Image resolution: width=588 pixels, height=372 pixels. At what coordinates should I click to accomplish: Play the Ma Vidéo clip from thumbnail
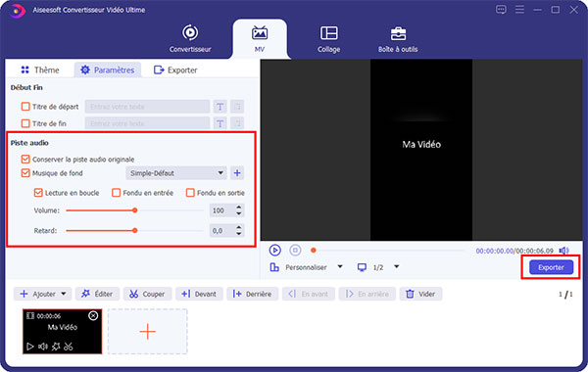pyautogui.click(x=30, y=347)
